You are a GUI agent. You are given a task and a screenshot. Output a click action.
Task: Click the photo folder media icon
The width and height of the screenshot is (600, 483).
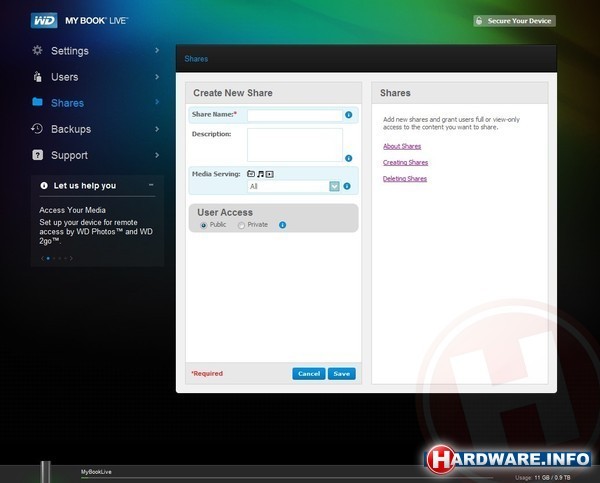pos(250,174)
